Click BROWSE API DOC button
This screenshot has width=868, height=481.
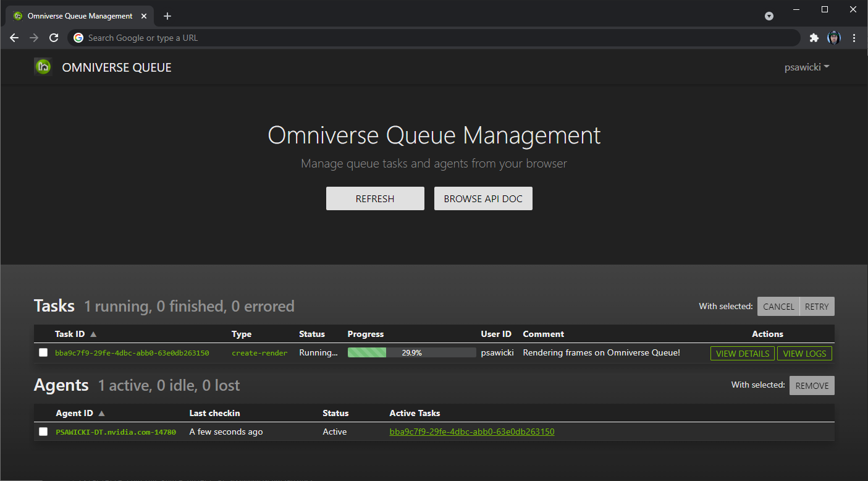[483, 198]
